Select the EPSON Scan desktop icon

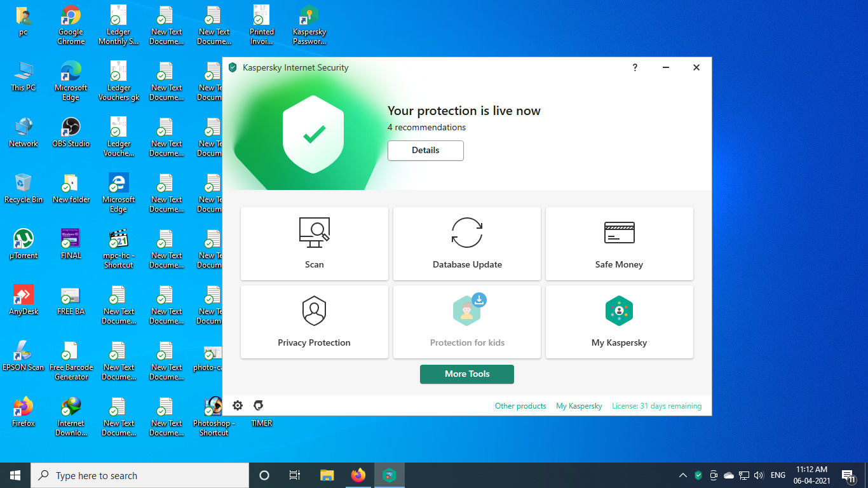point(24,356)
